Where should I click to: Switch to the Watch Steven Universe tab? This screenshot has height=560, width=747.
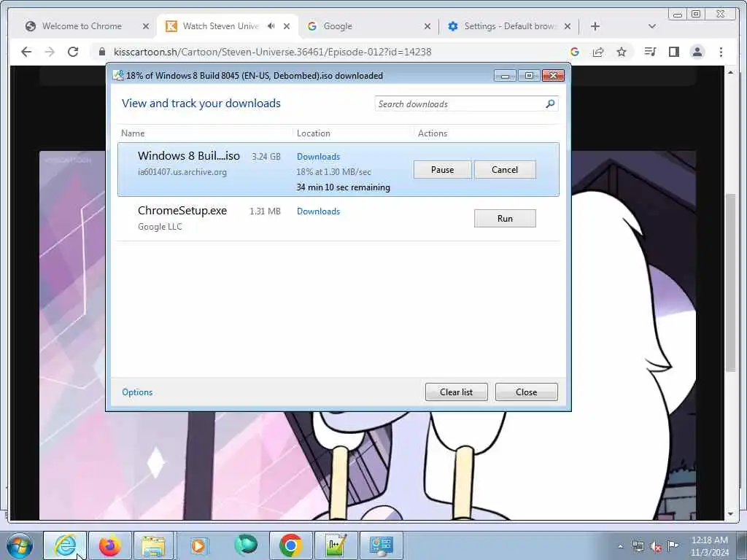[x=220, y=26]
